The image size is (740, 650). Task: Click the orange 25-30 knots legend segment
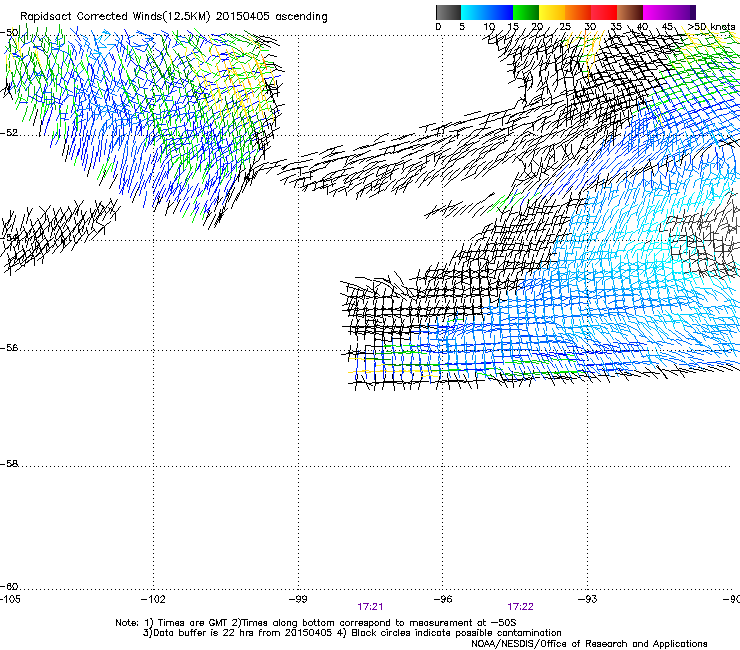click(578, 12)
